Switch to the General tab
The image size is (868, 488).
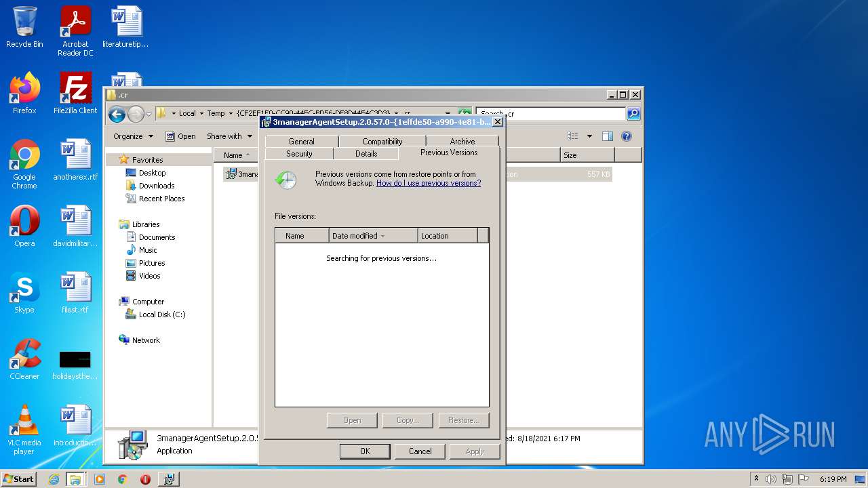302,141
